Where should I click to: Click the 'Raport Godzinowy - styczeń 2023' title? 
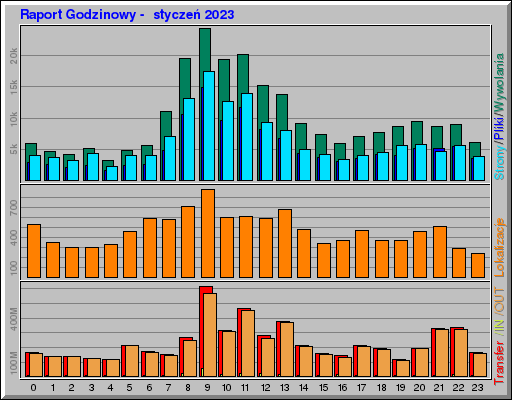127,15
